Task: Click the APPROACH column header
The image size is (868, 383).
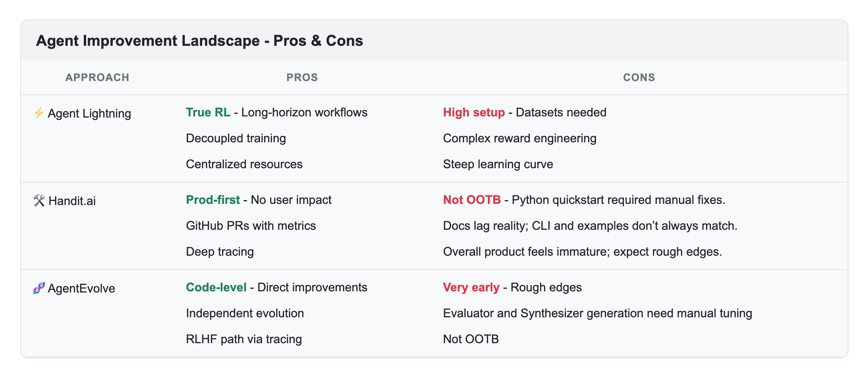Action: [97, 77]
